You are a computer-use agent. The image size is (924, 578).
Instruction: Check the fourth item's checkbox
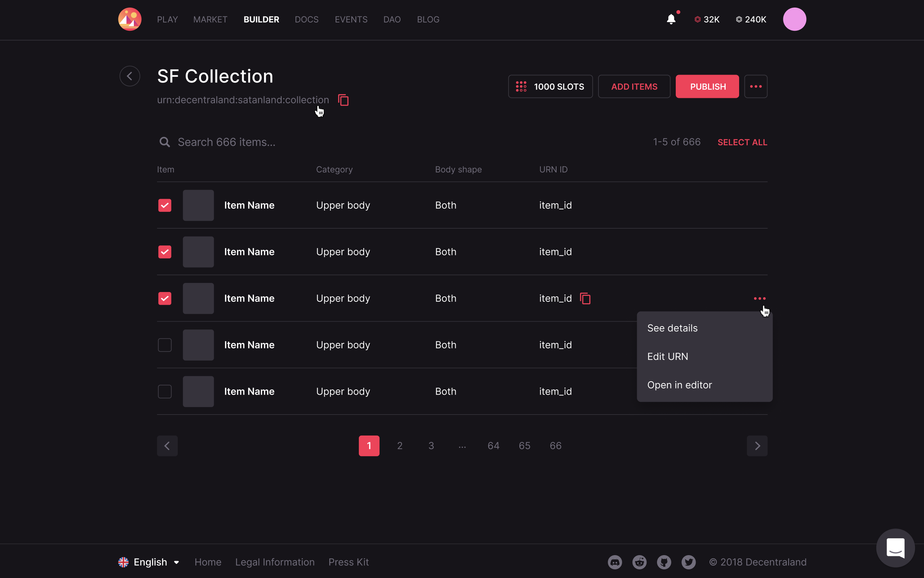click(x=165, y=345)
